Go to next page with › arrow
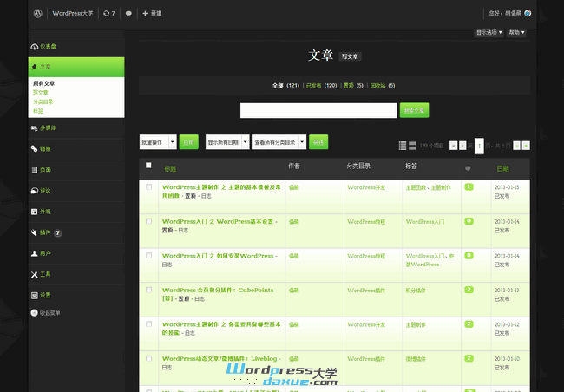This screenshot has height=392, width=564. click(516, 146)
